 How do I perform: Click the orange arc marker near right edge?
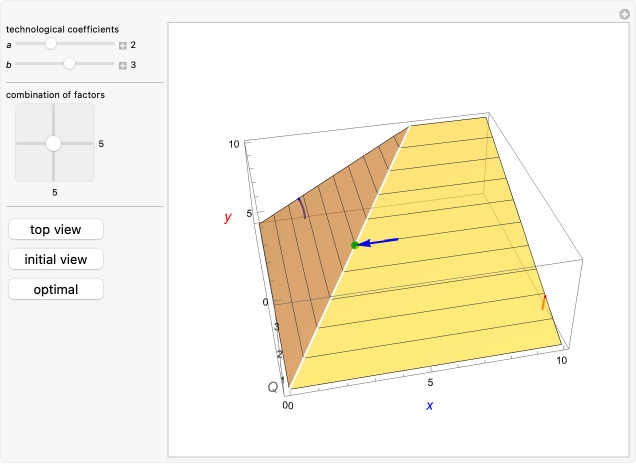(x=543, y=302)
